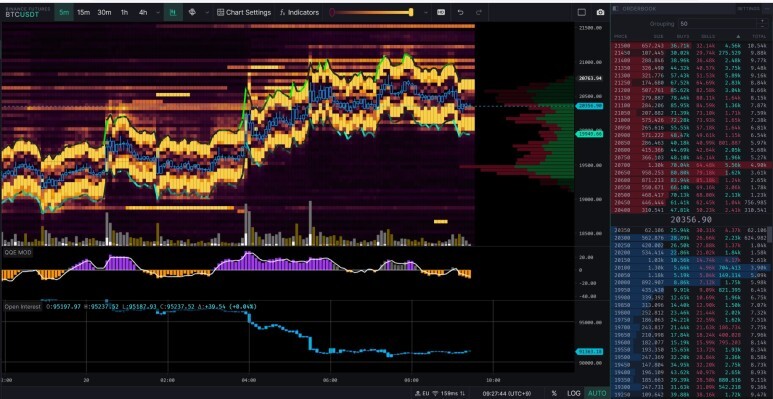Click the delta triangle column header
The image size is (773, 399).
(x=738, y=36)
